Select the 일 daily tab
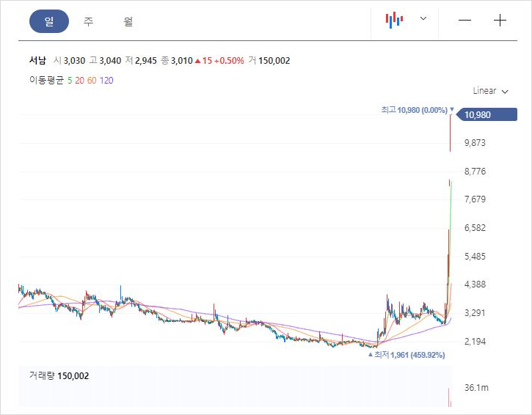 [x=49, y=21]
